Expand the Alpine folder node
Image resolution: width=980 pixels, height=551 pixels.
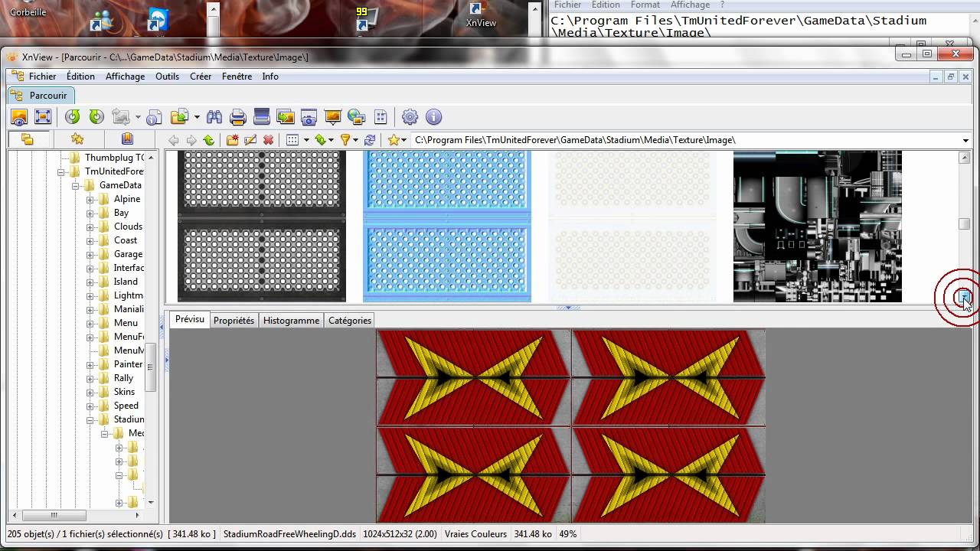click(90, 199)
